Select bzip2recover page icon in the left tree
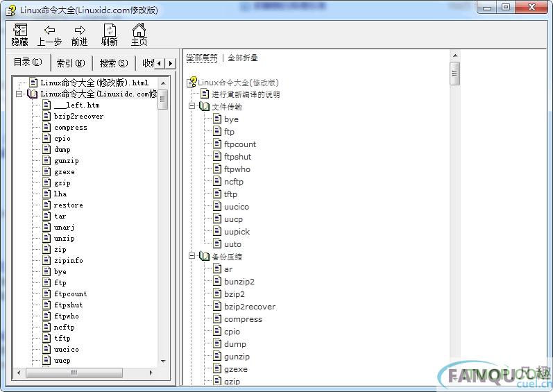This screenshot has width=553, height=392. [46, 116]
